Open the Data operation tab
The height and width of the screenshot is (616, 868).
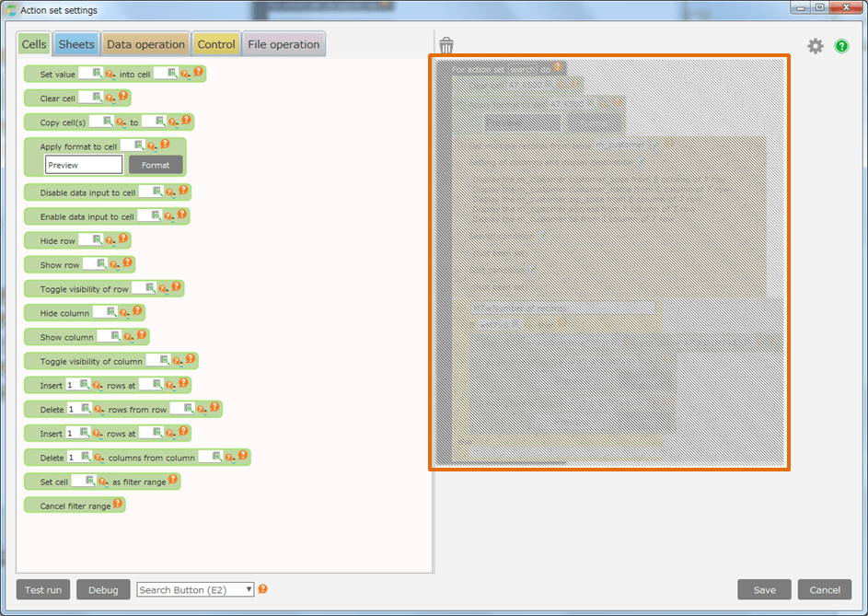145,44
